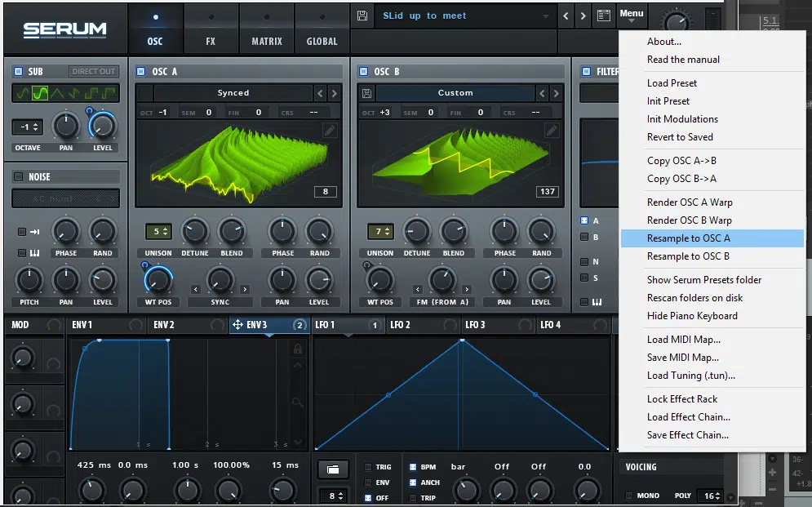Image resolution: width=812 pixels, height=507 pixels.
Task: Select next OSC A warp mode arrow
Action: coord(245,290)
